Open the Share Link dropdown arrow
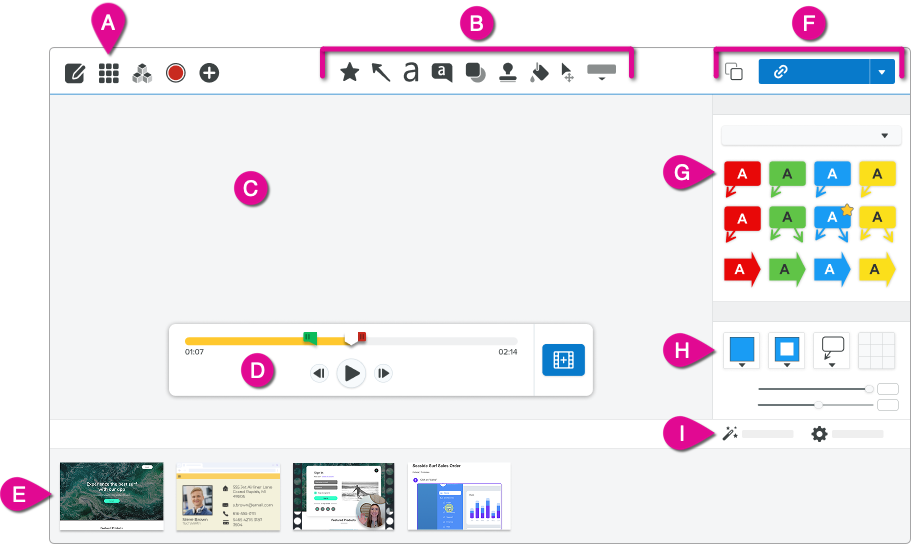Image resolution: width=913 pixels, height=544 pixels. coord(882,72)
